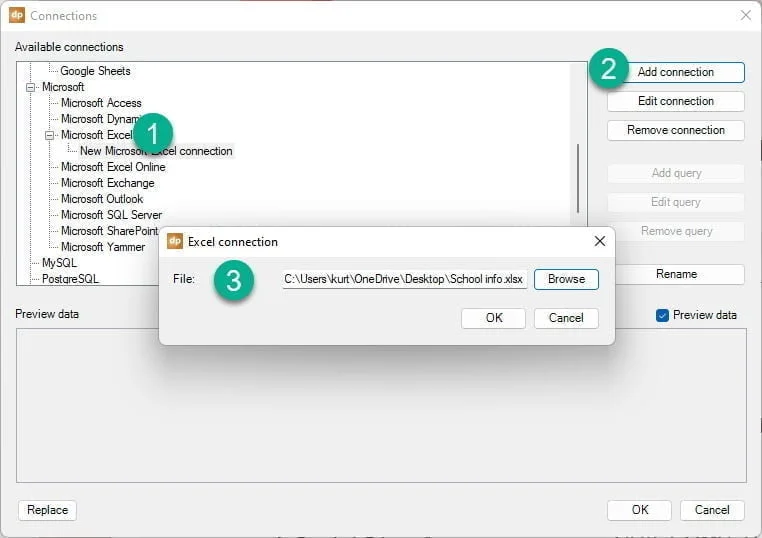Viewport: 762px width, 538px height.
Task: Select the Microsoft parent node label
Action: pos(63,87)
